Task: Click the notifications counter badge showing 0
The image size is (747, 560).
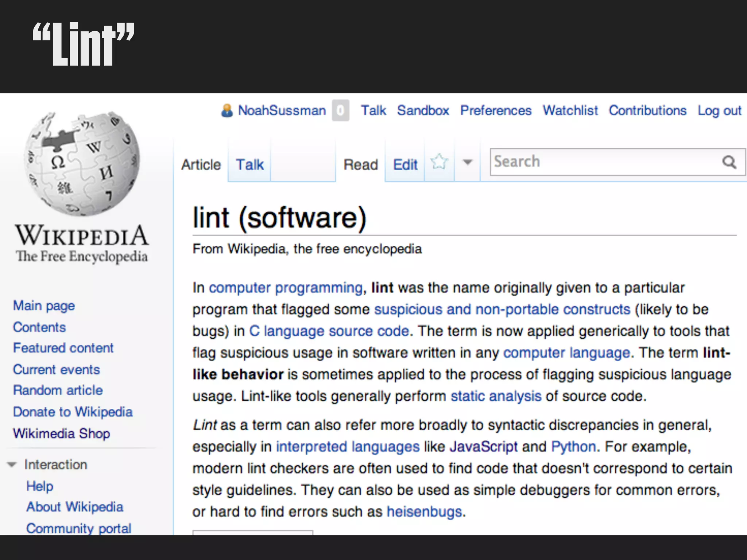Action: [x=340, y=110]
